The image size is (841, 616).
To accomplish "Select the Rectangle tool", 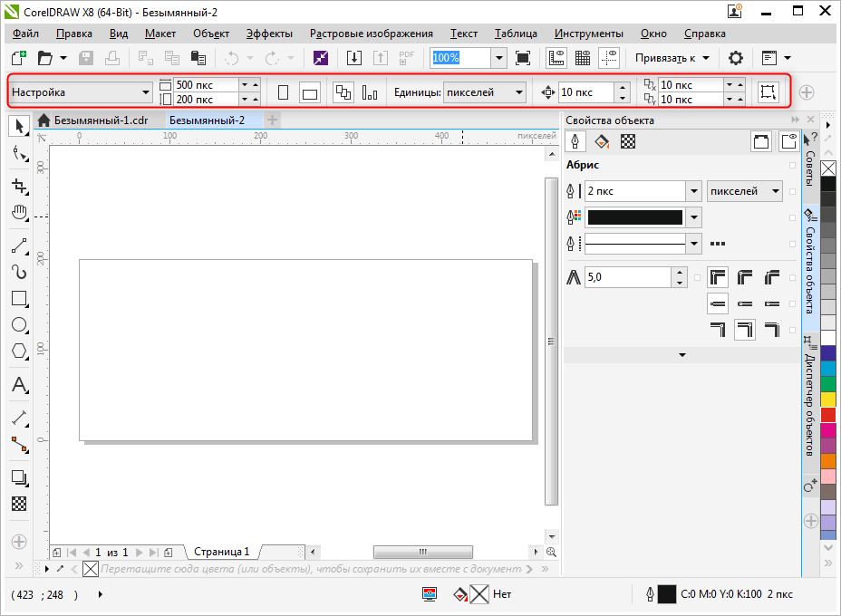I will coord(18,298).
